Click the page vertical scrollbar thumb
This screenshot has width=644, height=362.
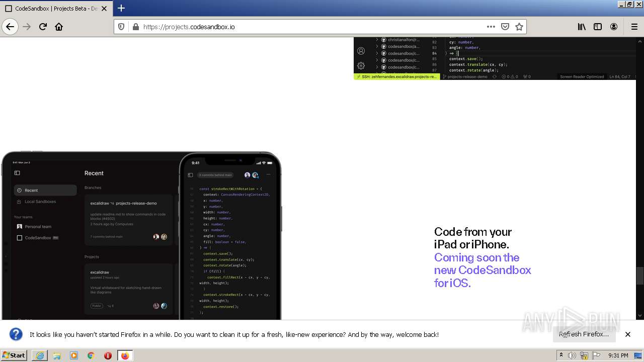point(640,276)
